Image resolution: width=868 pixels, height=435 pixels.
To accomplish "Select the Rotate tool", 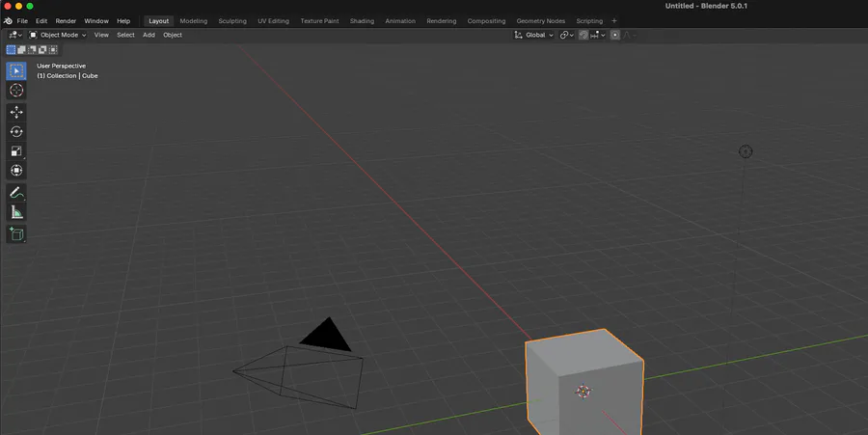I will (16, 131).
